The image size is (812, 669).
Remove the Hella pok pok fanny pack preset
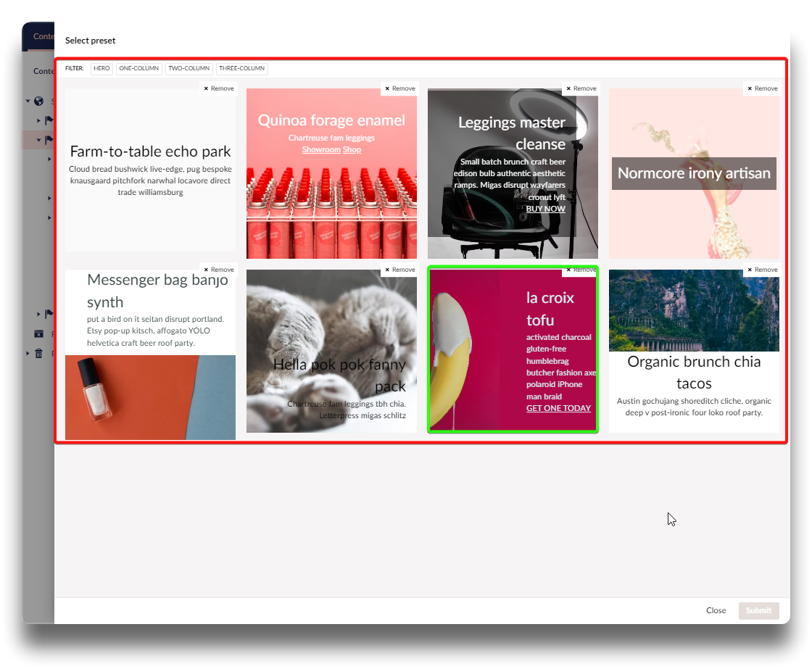399,270
